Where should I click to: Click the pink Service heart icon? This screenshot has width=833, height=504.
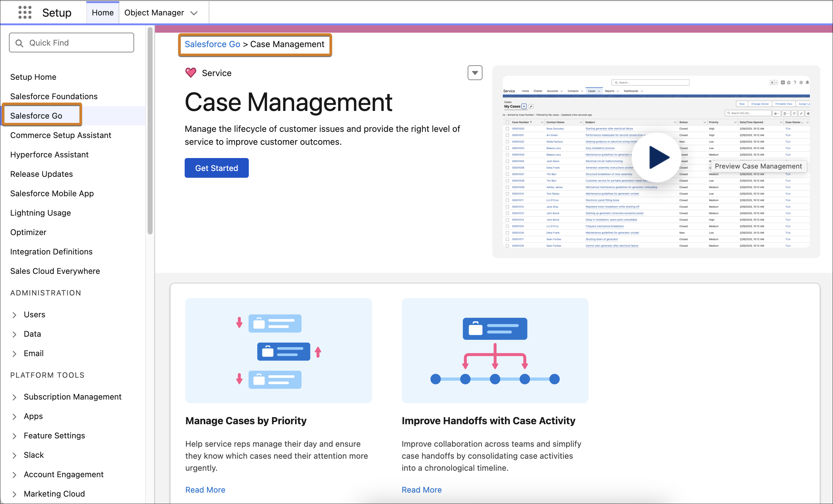191,73
